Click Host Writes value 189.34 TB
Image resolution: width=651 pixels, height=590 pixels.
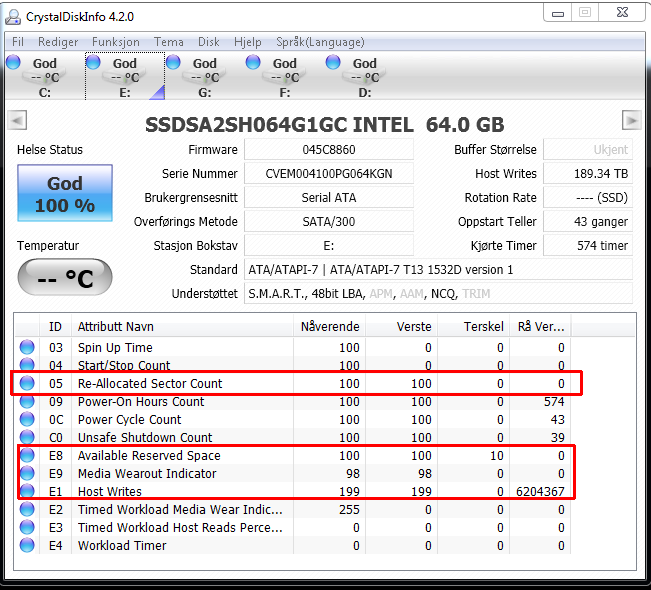pyautogui.click(x=588, y=174)
